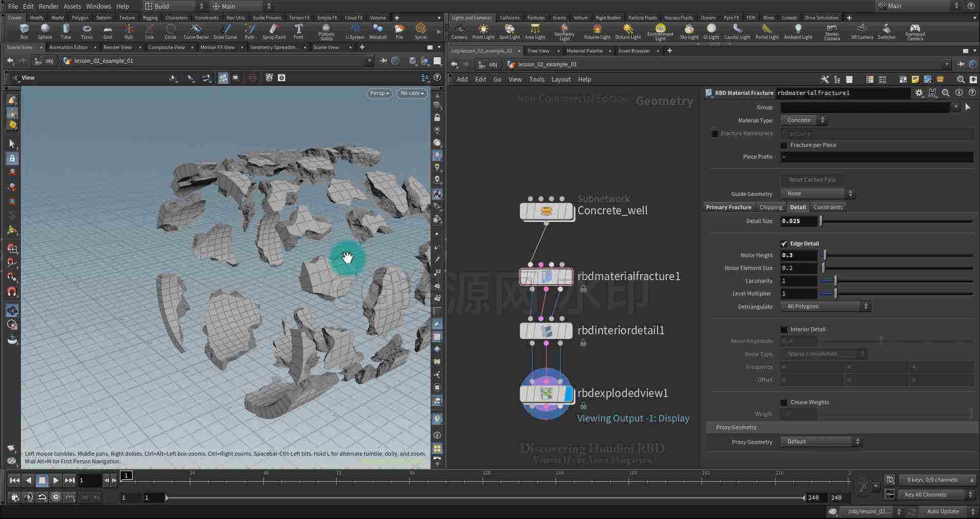Viewport: 980px width, 519px height.
Task: Add a Gamepad Camera from shelf
Action: [915, 32]
